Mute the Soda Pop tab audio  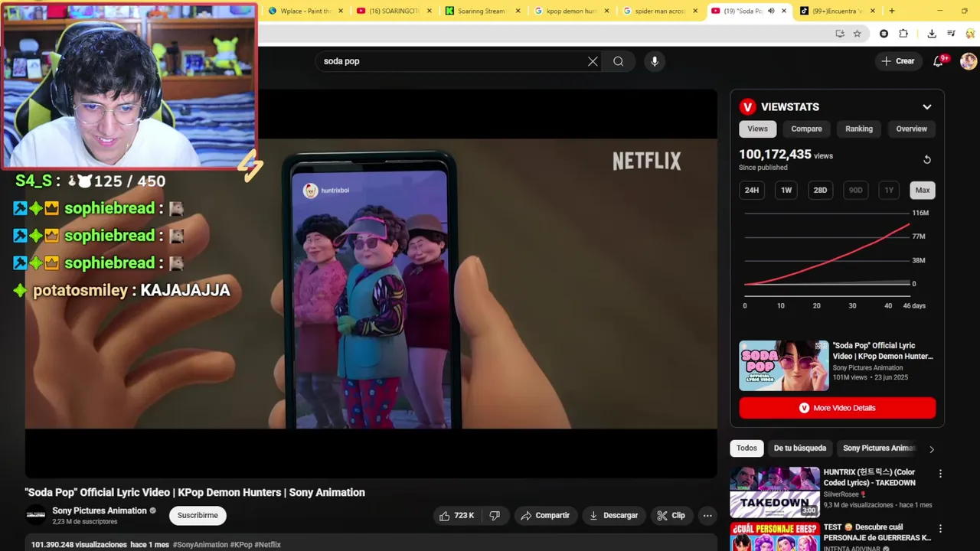click(x=771, y=11)
